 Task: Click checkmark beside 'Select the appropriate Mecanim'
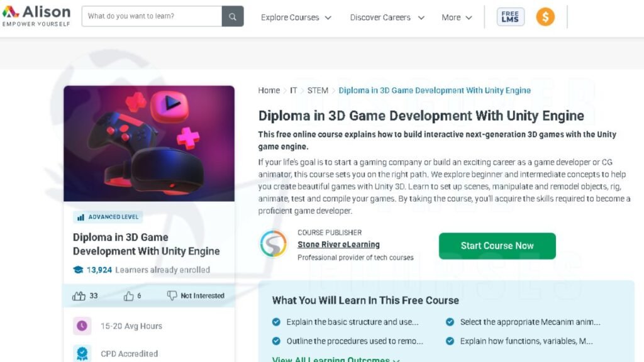(450, 322)
